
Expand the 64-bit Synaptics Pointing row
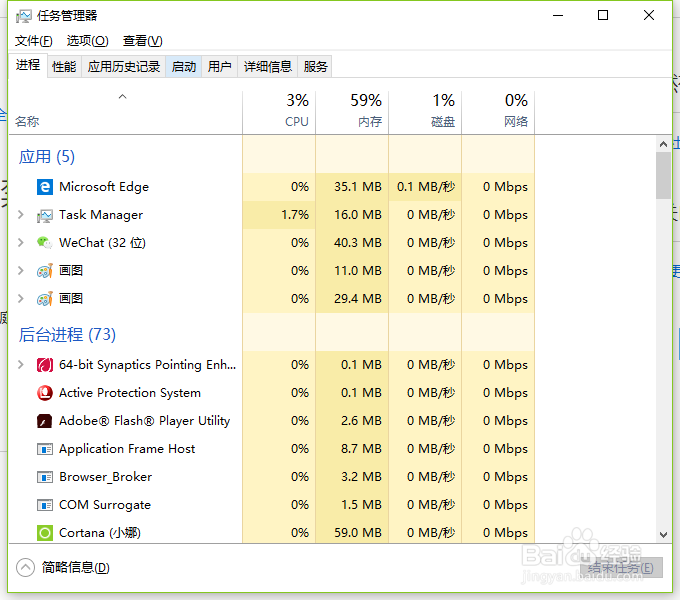point(20,365)
